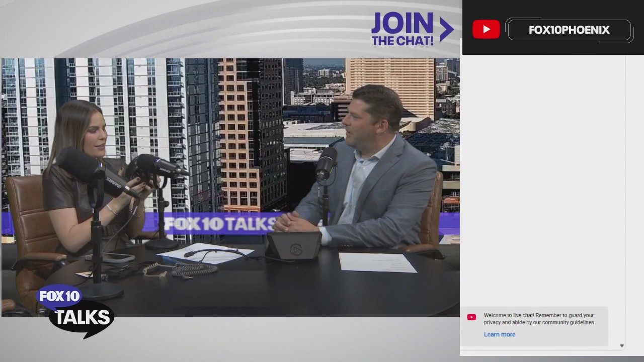Click the chat scroll-down arrow

pos(622,346)
